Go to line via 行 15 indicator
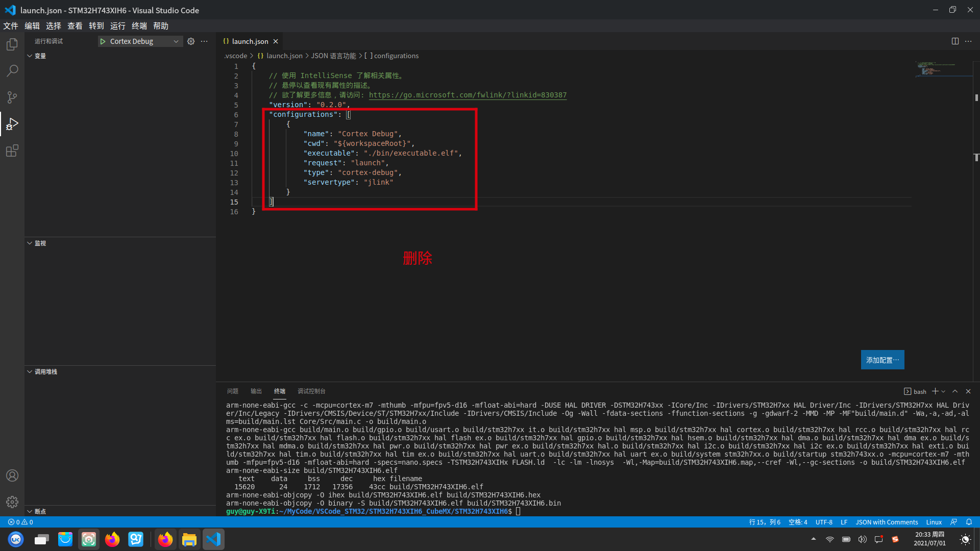 765,522
